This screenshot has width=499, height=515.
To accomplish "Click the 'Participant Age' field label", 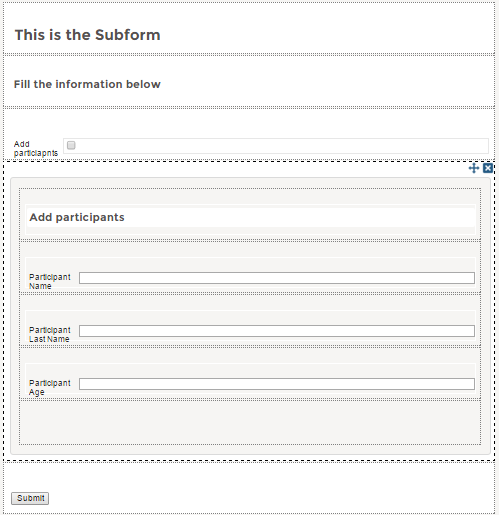I will click(x=50, y=387).
